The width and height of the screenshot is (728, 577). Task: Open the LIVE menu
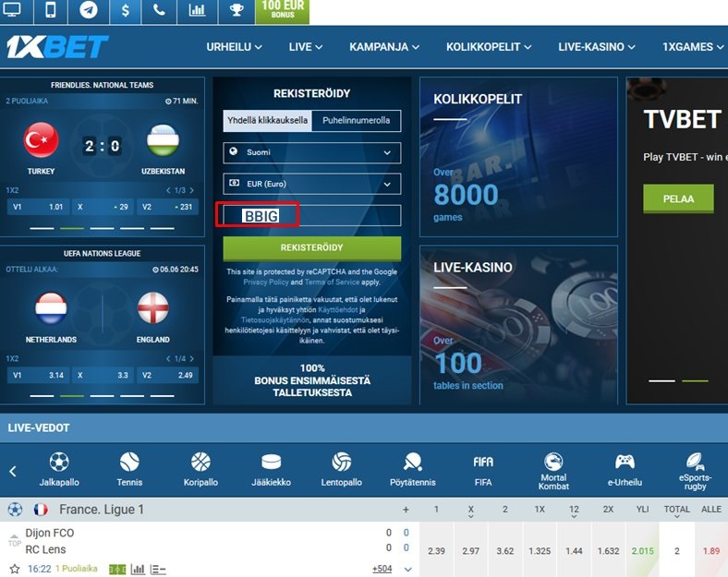[306, 47]
